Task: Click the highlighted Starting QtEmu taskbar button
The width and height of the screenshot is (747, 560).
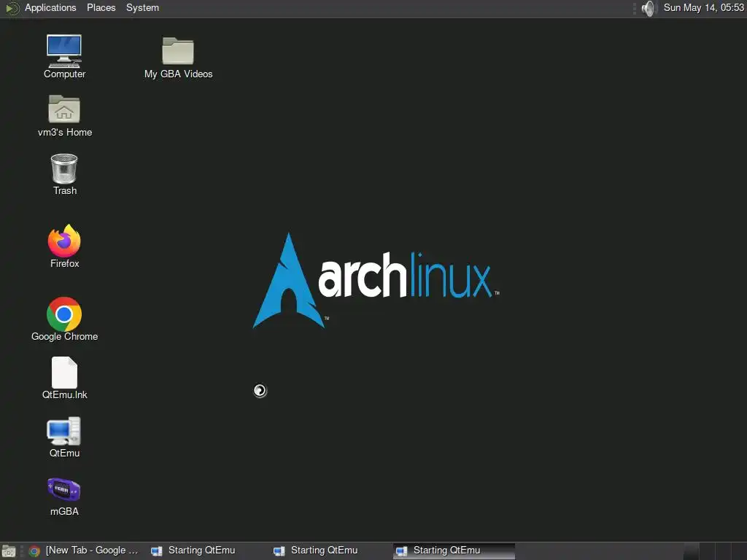Action: [454, 551]
